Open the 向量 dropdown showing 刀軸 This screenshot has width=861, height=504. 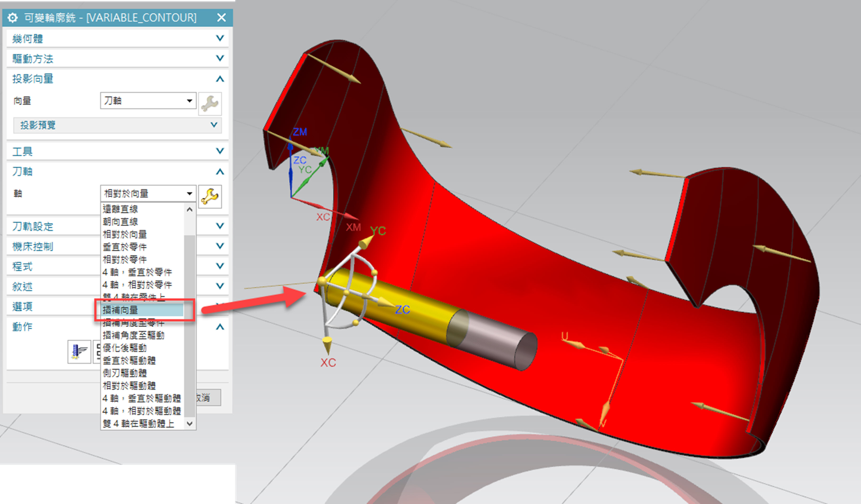click(x=148, y=100)
